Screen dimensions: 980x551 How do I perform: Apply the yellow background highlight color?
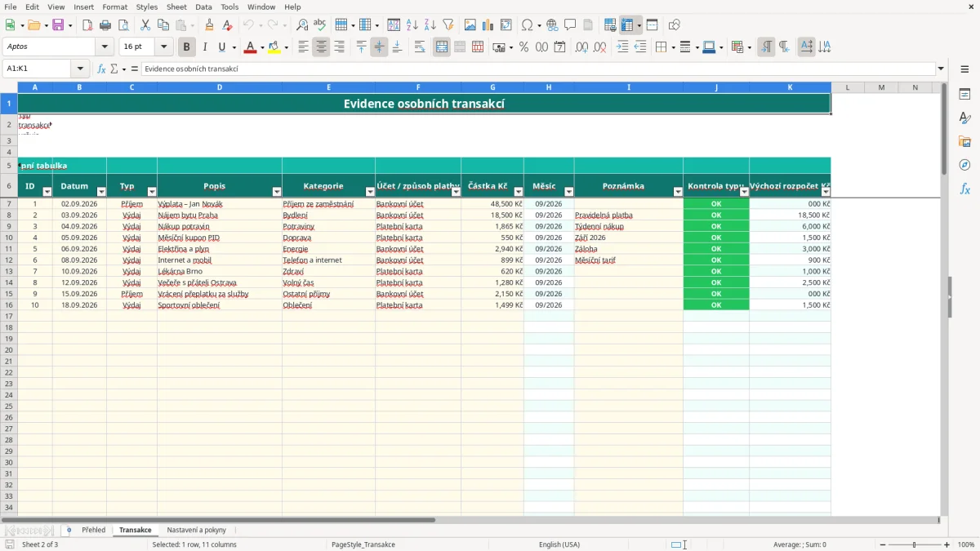click(x=274, y=47)
